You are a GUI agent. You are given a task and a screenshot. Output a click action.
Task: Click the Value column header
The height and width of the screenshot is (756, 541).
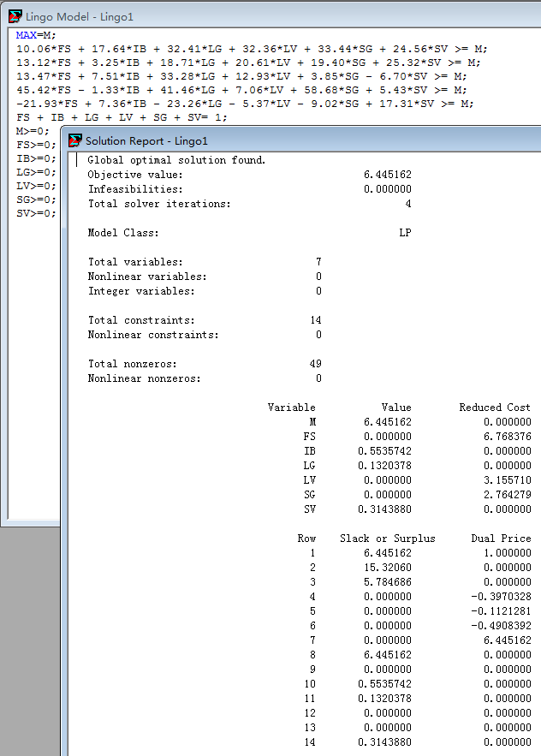(396, 408)
